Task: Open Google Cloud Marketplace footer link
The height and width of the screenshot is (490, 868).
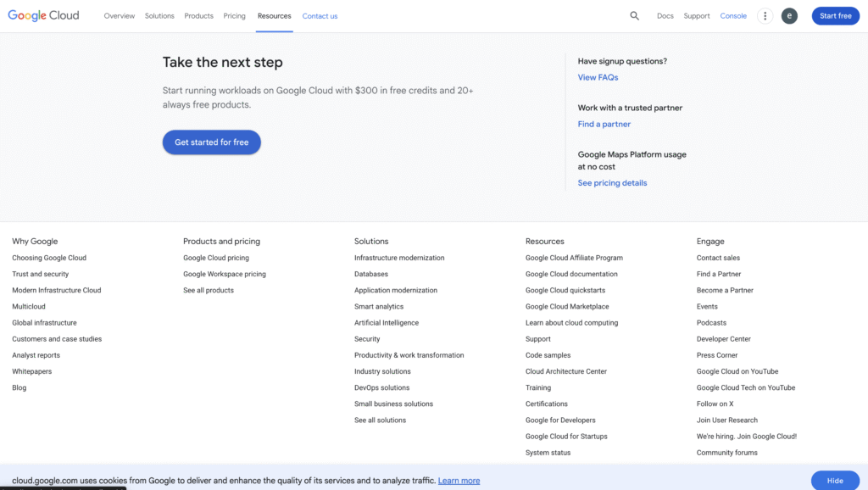Action: tap(567, 307)
